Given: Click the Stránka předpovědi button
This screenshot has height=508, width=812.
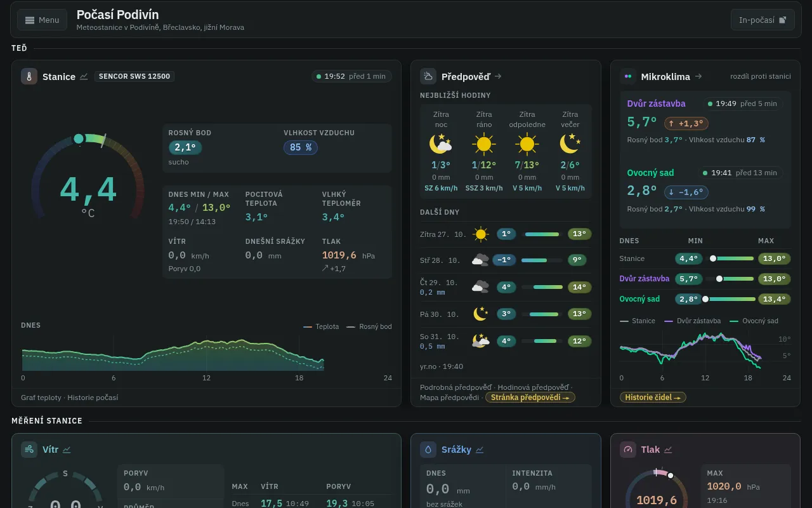Looking at the screenshot, I should click(x=530, y=398).
